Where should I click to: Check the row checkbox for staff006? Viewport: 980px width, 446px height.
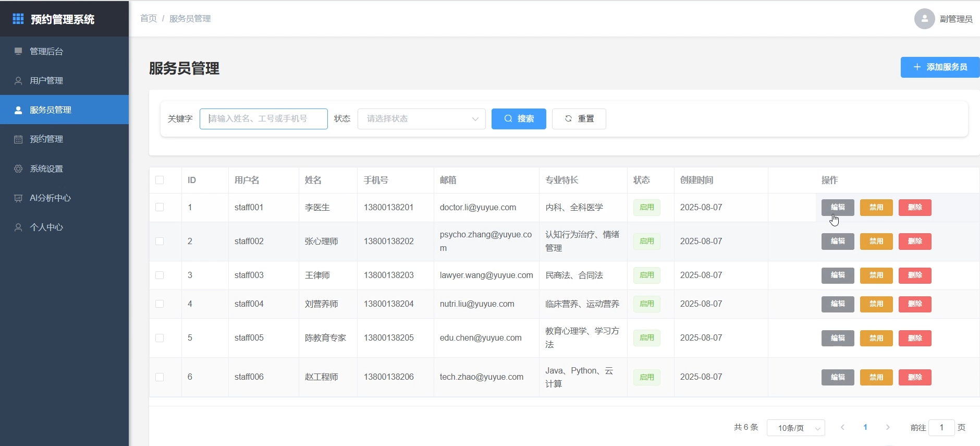point(160,377)
